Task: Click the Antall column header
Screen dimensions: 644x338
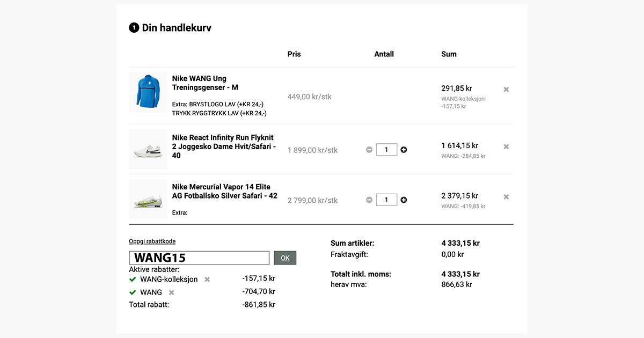Action: tap(384, 54)
